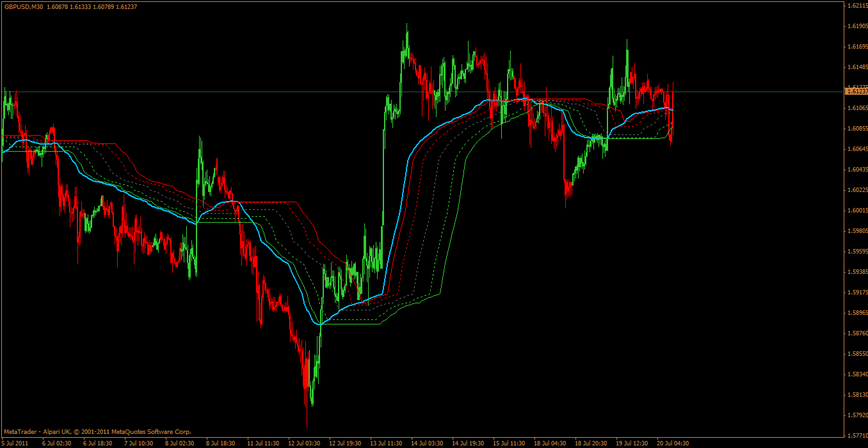The image size is (868, 448).
Task: Click the 1.62115 price axis label
Action: [856, 6]
